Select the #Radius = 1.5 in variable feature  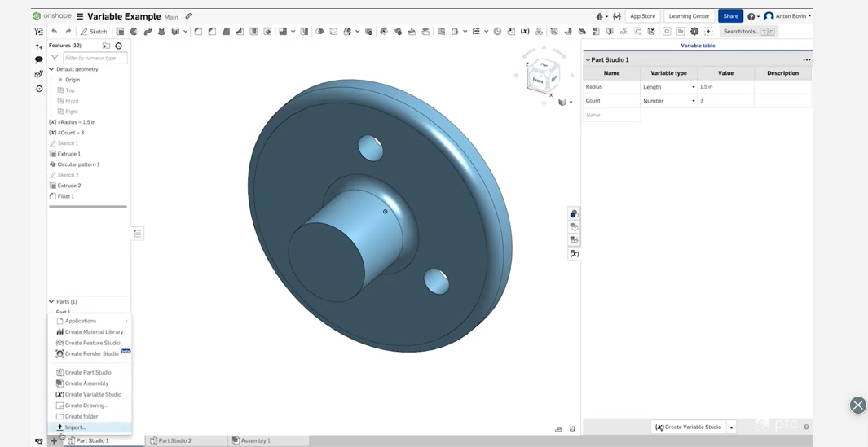tap(72, 122)
